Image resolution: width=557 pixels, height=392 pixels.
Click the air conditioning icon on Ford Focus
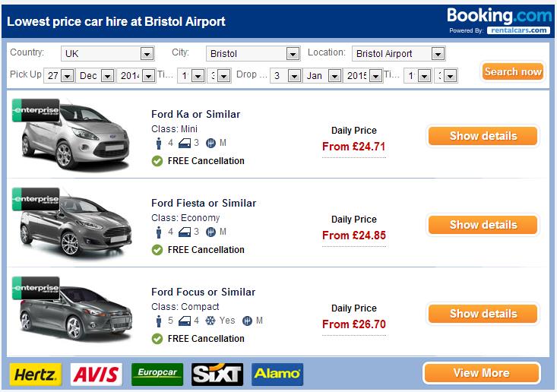(x=212, y=321)
